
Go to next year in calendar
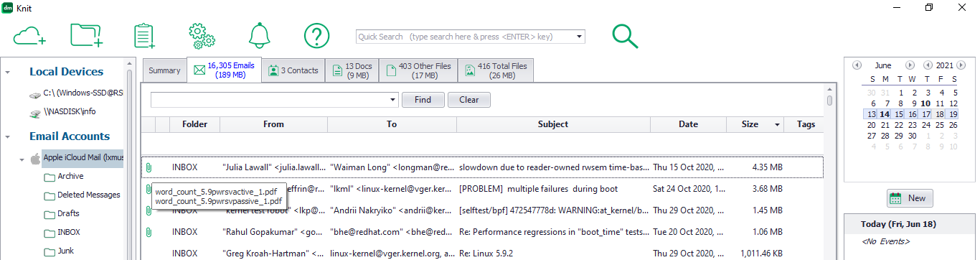click(961, 65)
